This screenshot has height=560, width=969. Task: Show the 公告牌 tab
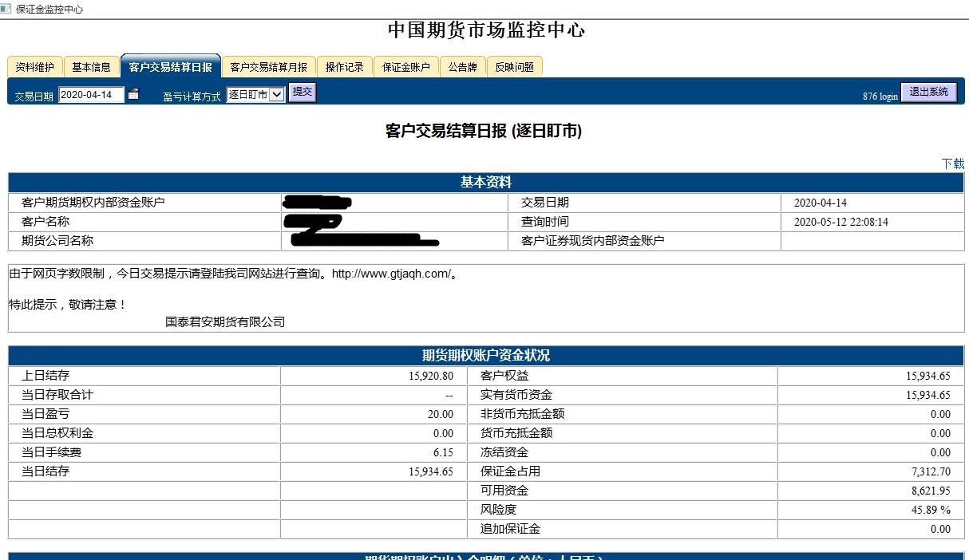pyautogui.click(x=462, y=67)
